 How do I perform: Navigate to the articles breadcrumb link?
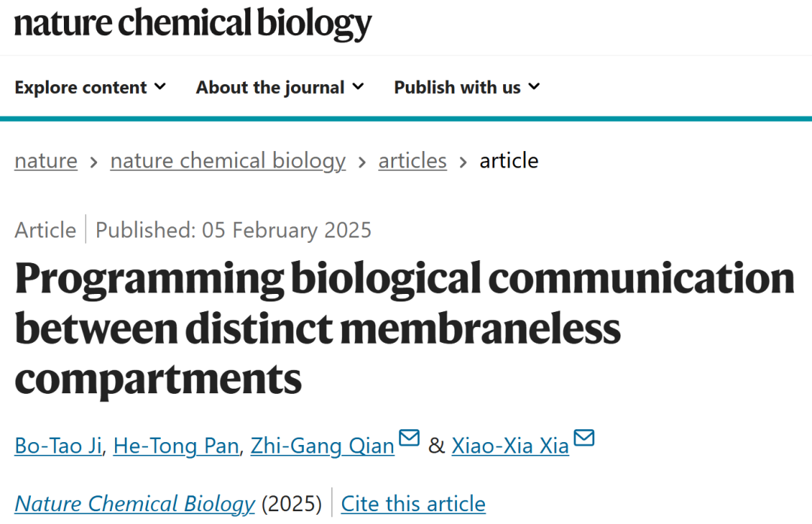(412, 161)
